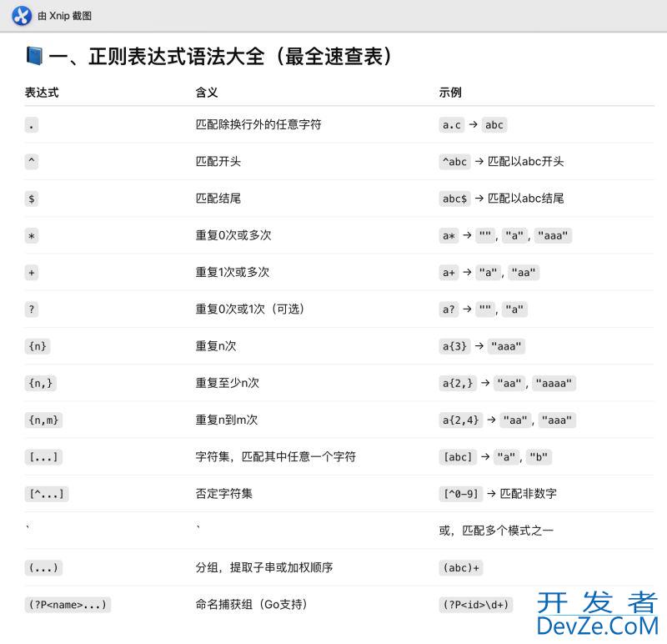Click '或，匹配多个模式之一' text
This screenshot has width=667, height=644.
[x=496, y=531]
